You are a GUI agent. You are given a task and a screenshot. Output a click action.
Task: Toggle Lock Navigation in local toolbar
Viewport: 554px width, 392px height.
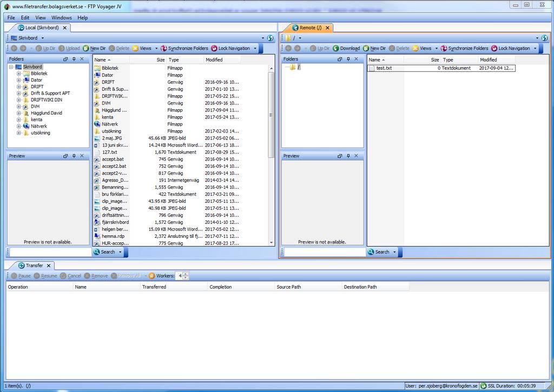(230, 48)
